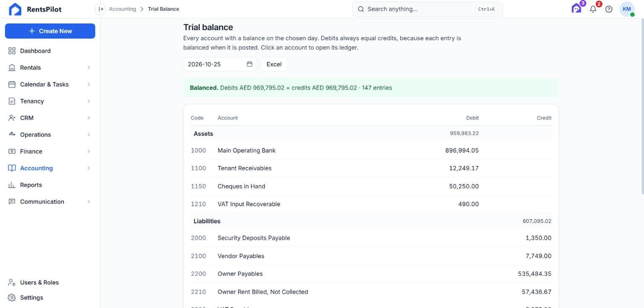Expand the Tenancy submenu chevron

[x=88, y=101]
